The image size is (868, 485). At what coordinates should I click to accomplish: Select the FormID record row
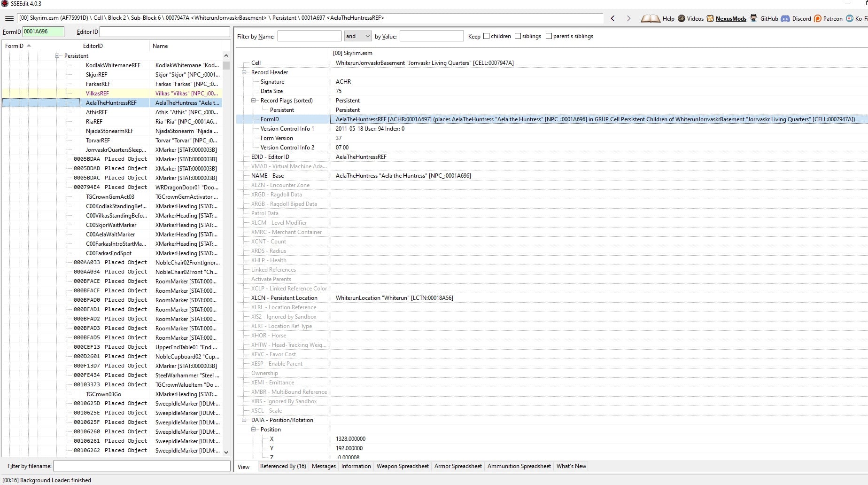[552, 119]
